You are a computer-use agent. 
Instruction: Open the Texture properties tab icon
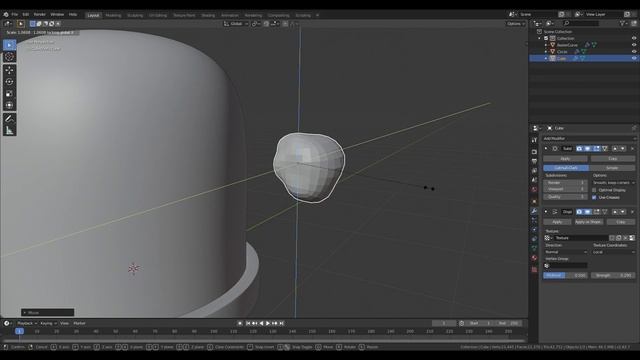pos(534,269)
